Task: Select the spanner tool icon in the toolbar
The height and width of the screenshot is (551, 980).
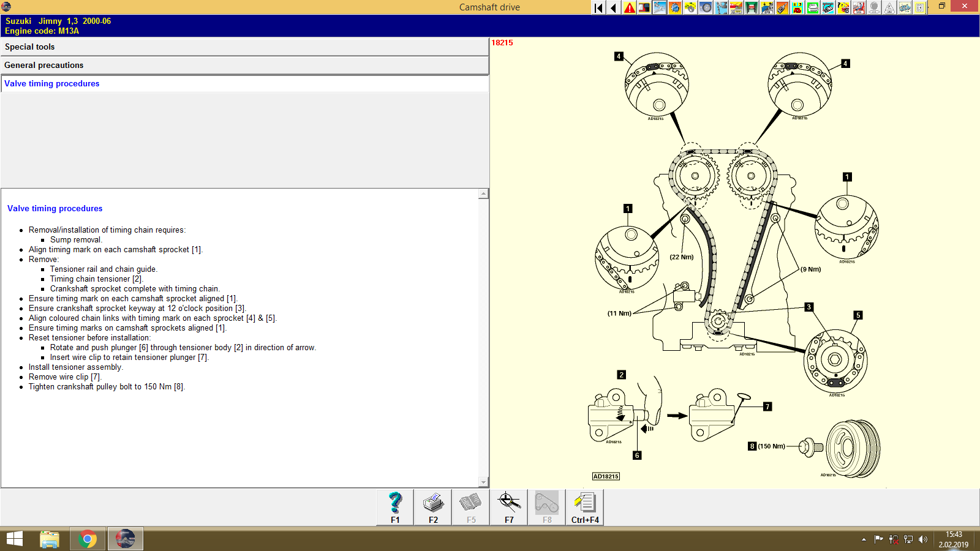Action: coord(660,7)
